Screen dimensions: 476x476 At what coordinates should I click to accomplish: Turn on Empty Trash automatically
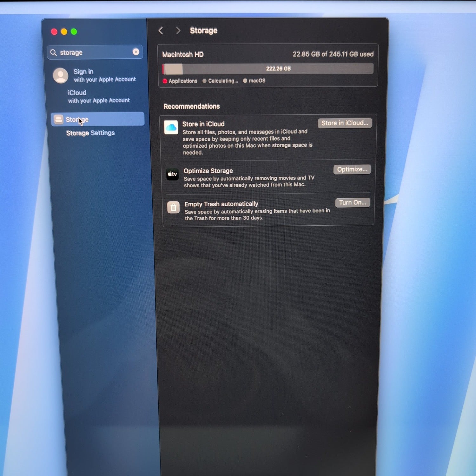tap(352, 202)
